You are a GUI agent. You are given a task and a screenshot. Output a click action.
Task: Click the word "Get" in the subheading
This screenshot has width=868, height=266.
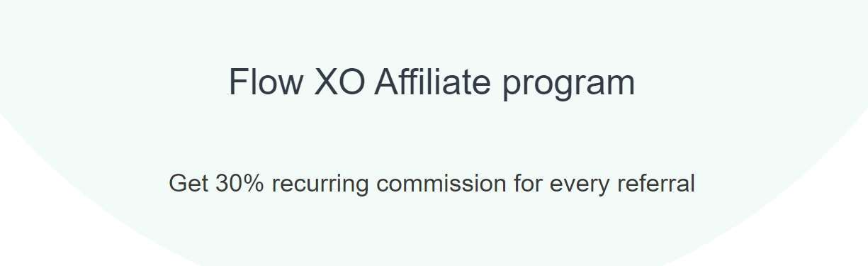pyautogui.click(x=188, y=184)
